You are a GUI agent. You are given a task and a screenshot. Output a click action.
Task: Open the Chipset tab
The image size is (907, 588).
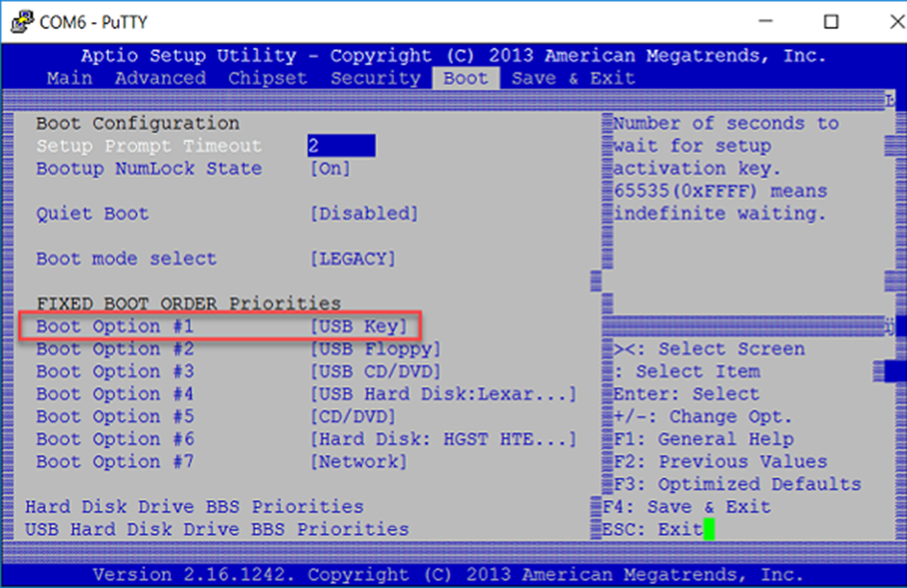tap(268, 78)
